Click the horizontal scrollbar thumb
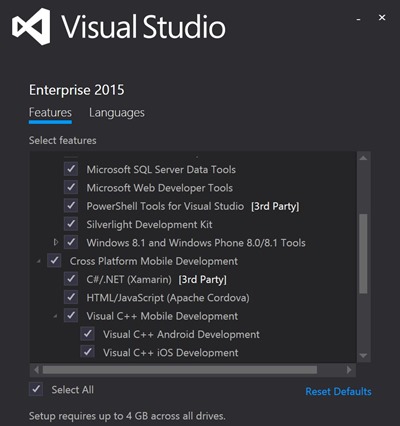The image size is (400, 426). (180, 370)
